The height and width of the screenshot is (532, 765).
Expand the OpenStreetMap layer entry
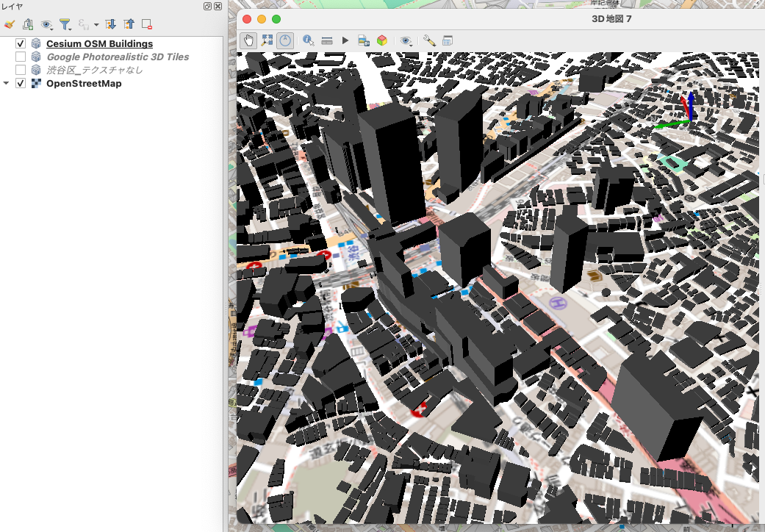point(7,83)
